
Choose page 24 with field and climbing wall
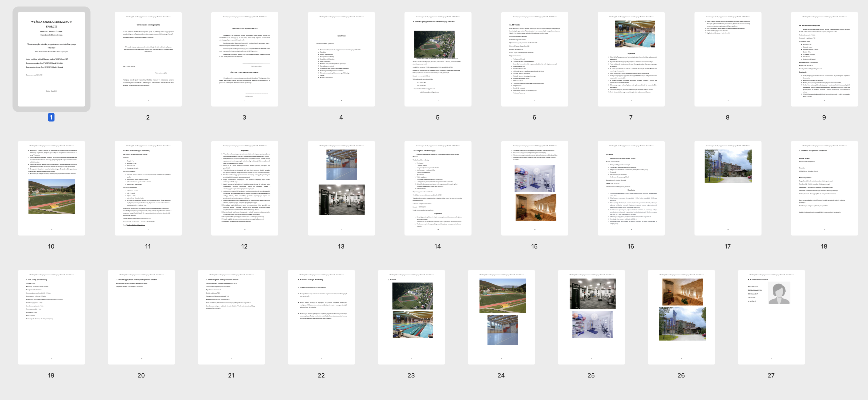[x=501, y=317]
